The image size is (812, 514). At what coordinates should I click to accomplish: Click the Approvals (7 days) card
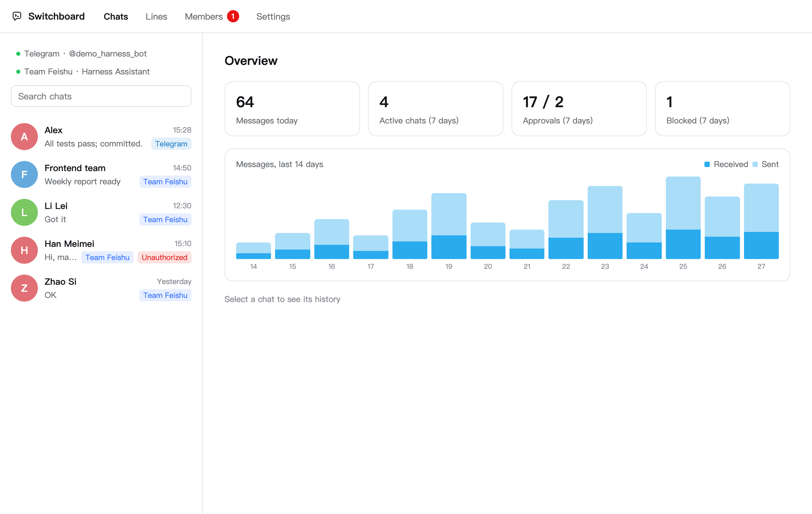579,109
